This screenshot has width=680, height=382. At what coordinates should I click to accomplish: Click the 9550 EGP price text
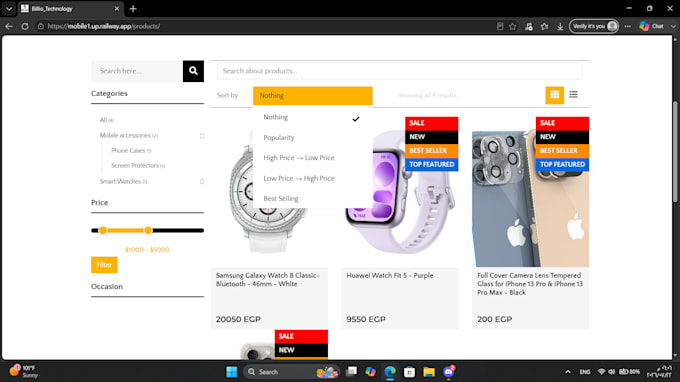pyautogui.click(x=366, y=319)
